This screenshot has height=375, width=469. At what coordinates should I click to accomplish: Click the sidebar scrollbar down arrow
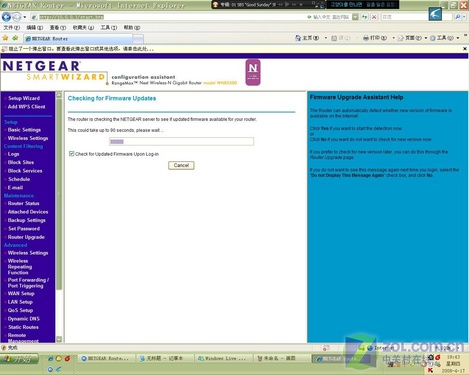[59, 339]
